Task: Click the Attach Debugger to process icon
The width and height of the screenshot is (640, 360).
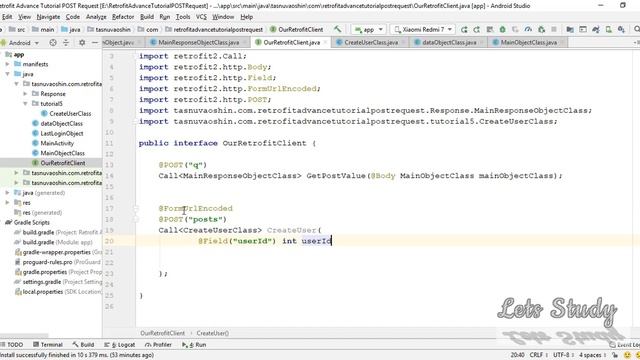Action: [541, 29]
